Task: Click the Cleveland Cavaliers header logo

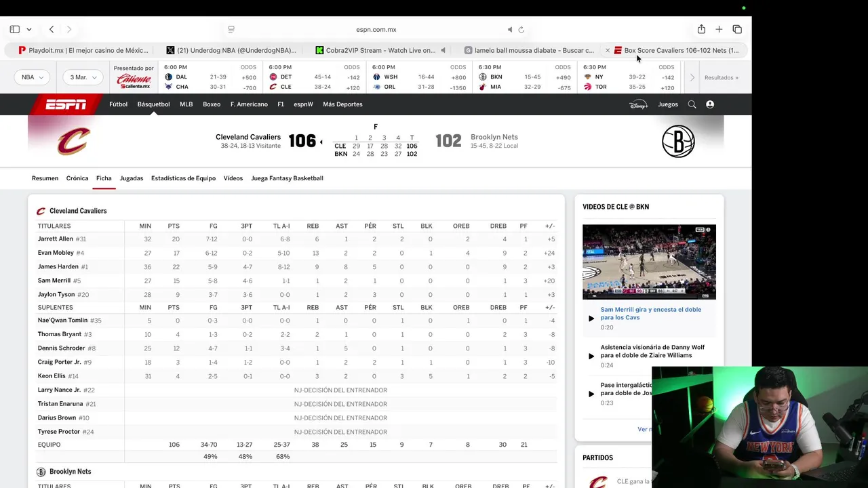Action: tap(73, 141)
